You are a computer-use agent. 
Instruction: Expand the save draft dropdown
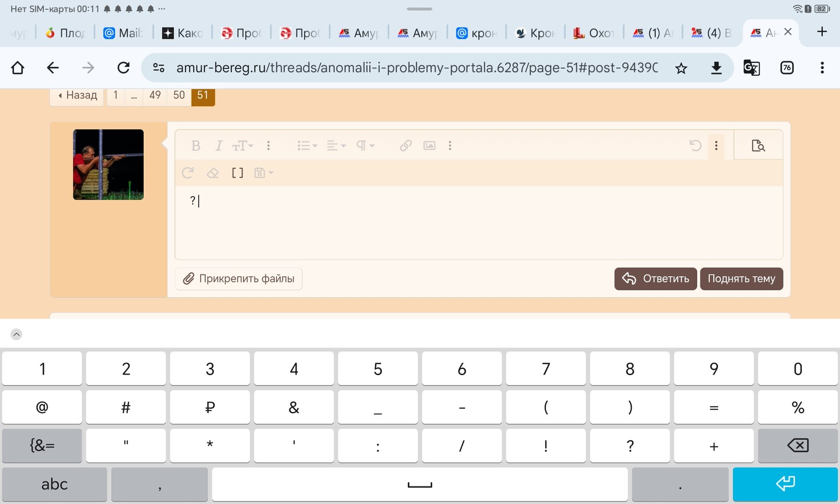[x=264, y=173]
